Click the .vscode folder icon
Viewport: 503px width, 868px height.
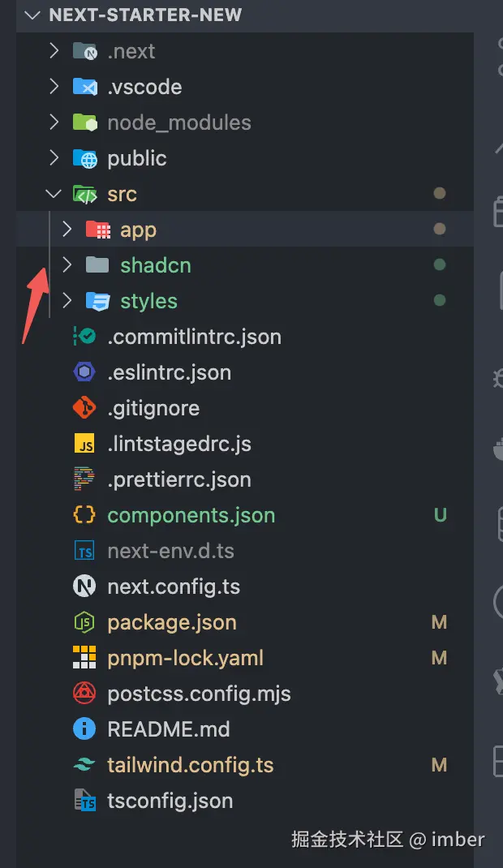click(84, 87)
